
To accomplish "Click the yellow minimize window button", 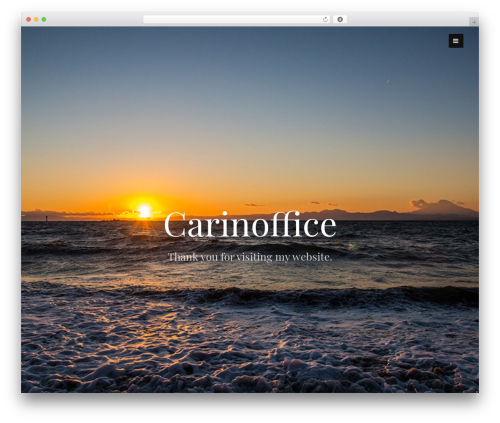I will (x=36, y=19).
